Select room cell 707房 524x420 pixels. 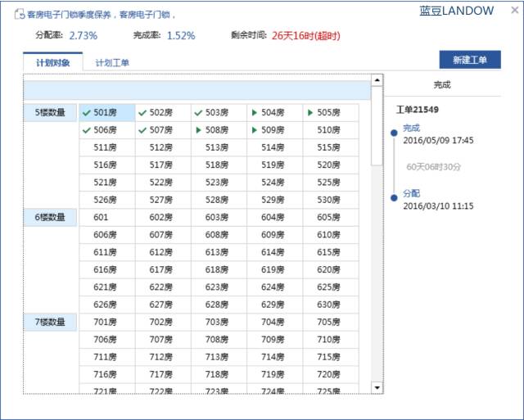coord(163,340)
